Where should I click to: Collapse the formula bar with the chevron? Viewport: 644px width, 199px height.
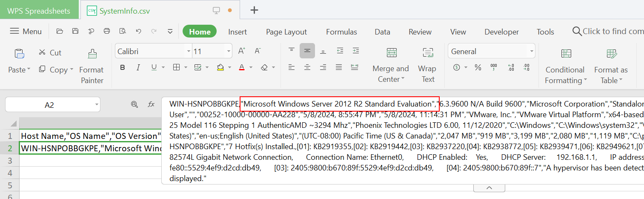coord(489,188)
